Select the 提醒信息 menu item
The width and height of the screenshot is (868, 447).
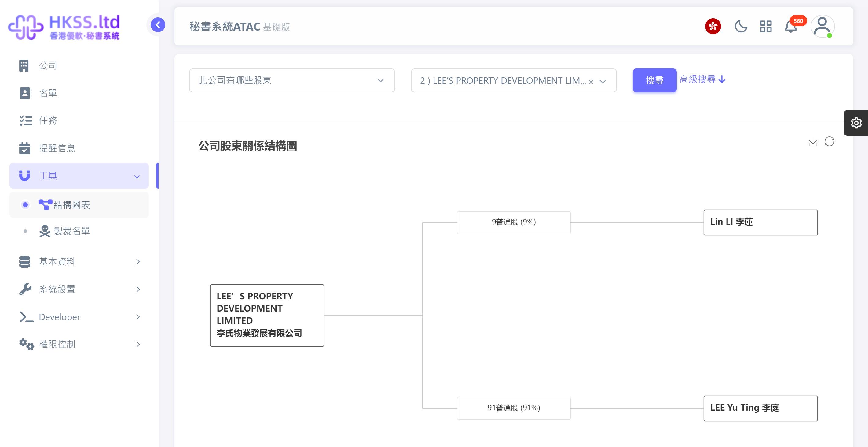pos(79,148)
